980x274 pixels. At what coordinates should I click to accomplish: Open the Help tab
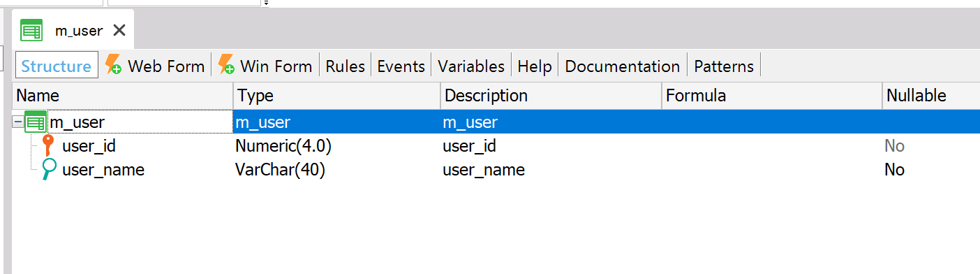pyautogui.click(x=535, y=66)
